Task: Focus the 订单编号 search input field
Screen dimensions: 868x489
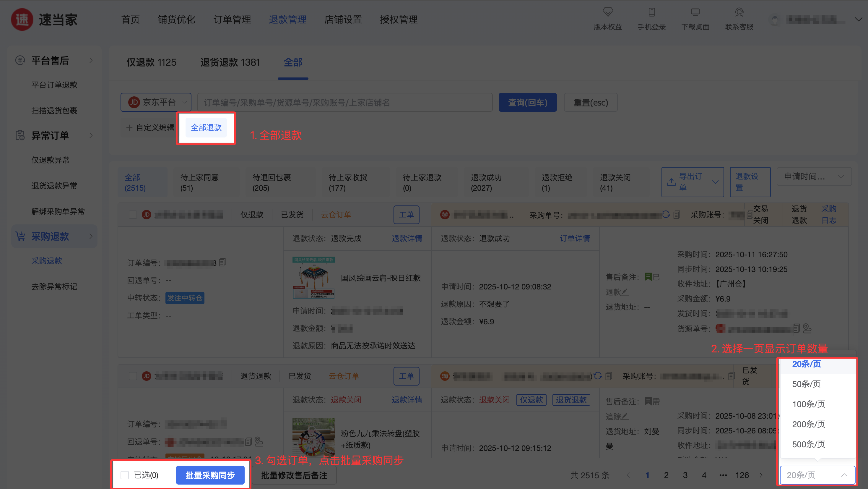Action: (x=344, y=102)
